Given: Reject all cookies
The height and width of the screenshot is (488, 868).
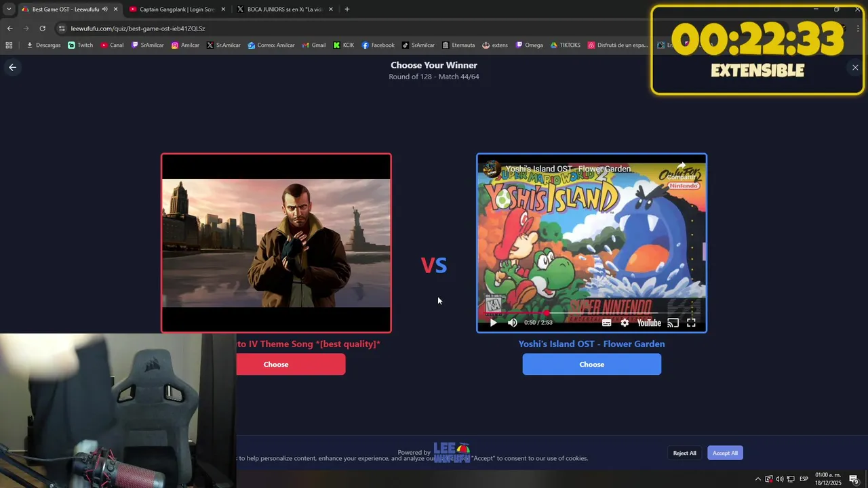Looking at the screenshot, I should 684,453.
